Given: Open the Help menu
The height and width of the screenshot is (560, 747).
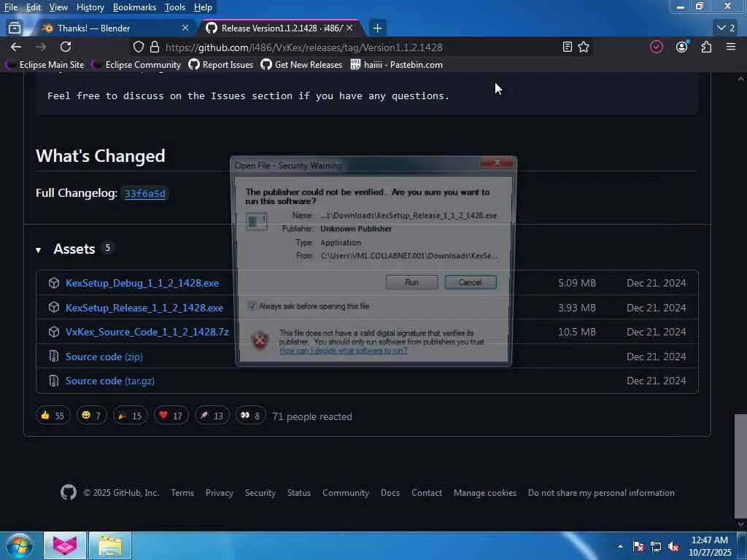Looking at the screenshot, I should pyautogui.click(x=203, y=7).
